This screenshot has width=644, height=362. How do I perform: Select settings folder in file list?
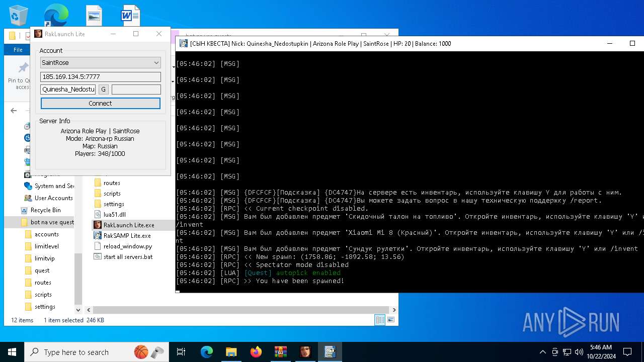[x=114, y=204]
